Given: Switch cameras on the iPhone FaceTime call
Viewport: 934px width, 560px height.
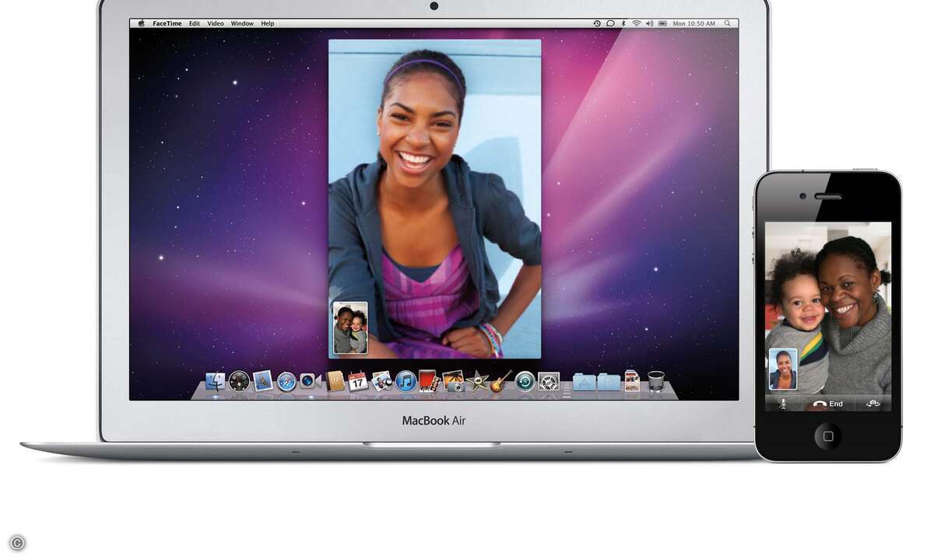Looking at the screenshot, I should point(873,404).
